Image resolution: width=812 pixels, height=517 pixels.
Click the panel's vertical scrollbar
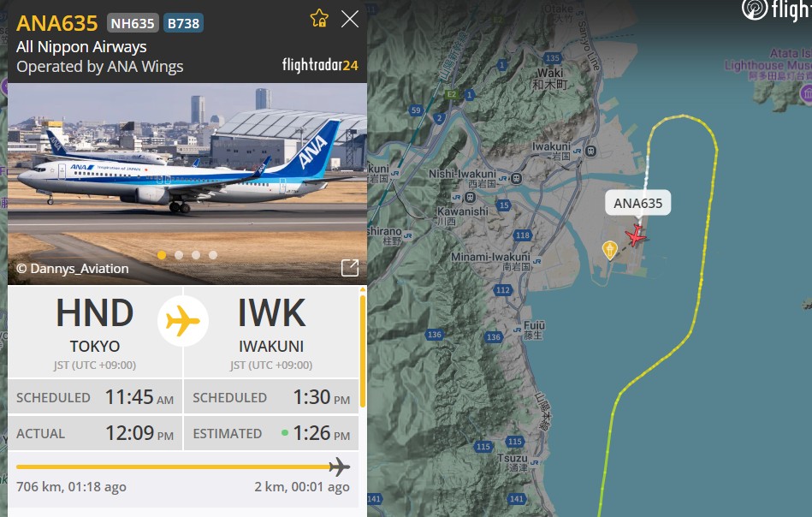363,351
